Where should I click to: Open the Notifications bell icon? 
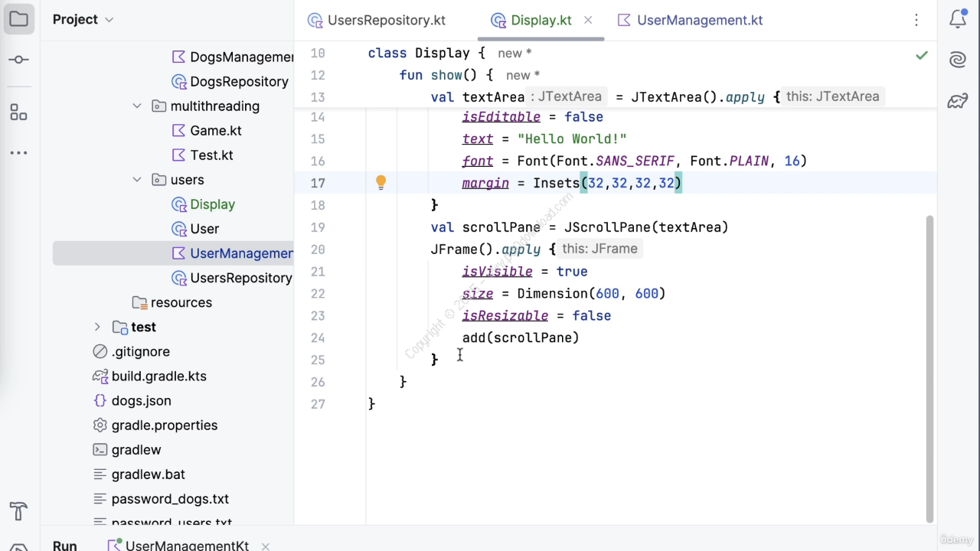coord(958,20)
